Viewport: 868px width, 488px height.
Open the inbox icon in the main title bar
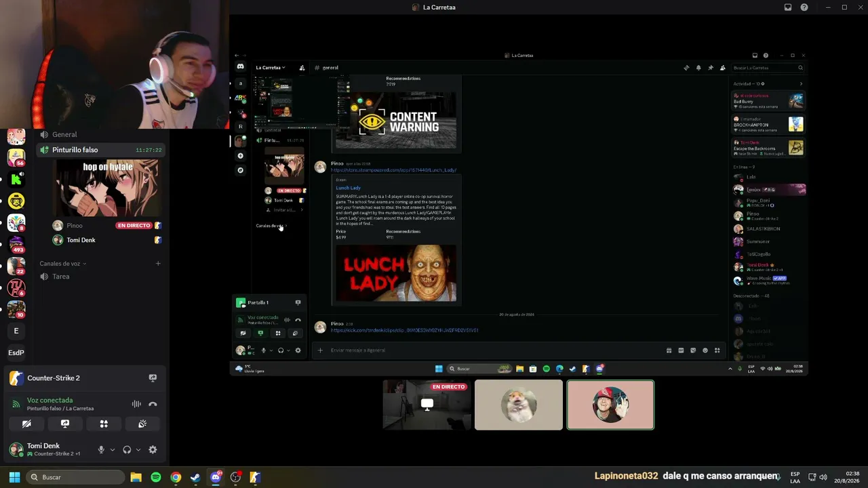click(788, 7)
